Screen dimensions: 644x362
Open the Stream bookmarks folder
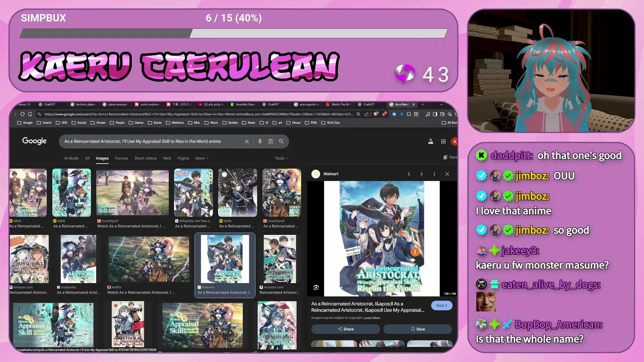(x=98, y=123)
